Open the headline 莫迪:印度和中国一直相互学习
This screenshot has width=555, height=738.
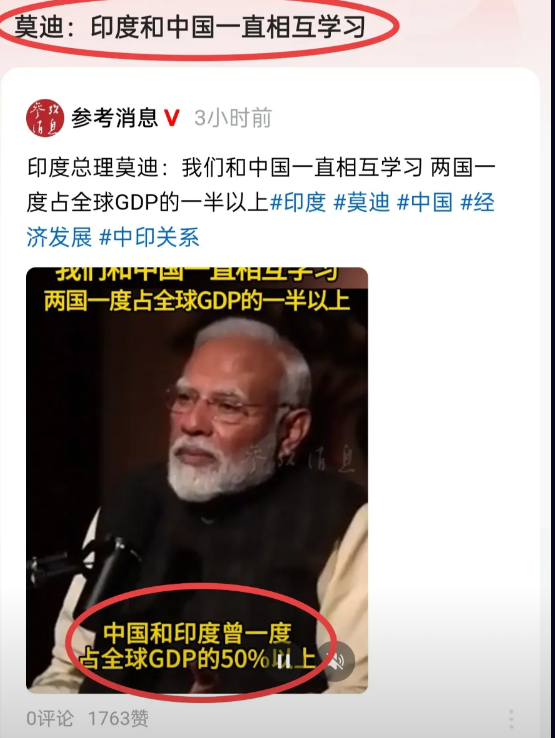tap(190, 27)
